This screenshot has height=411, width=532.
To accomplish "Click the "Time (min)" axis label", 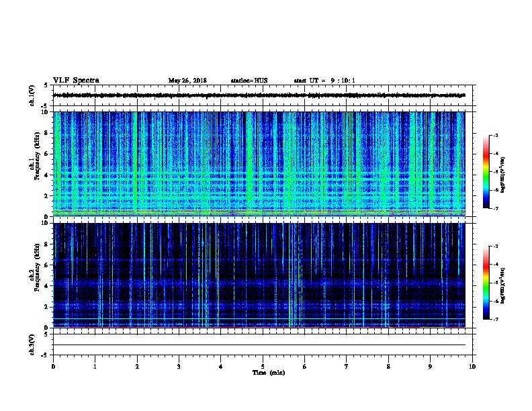I will 269,373.
